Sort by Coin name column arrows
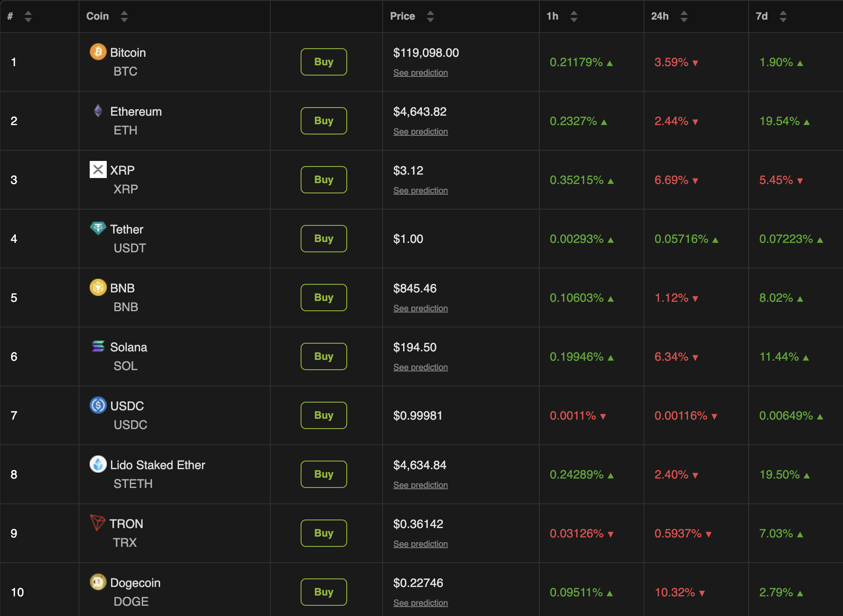The image size is (843, 616). 124,16
